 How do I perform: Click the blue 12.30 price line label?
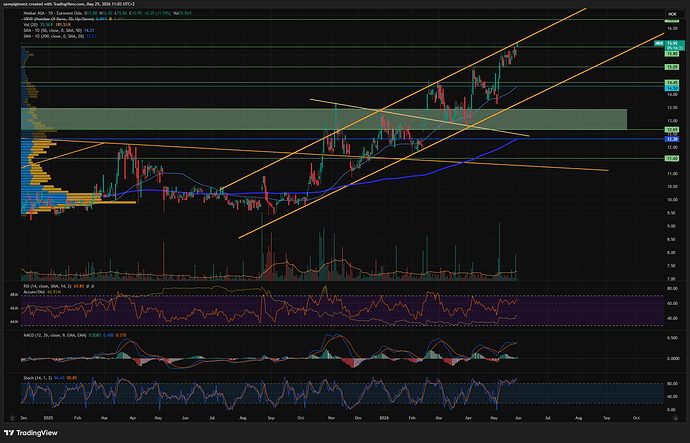672,139
